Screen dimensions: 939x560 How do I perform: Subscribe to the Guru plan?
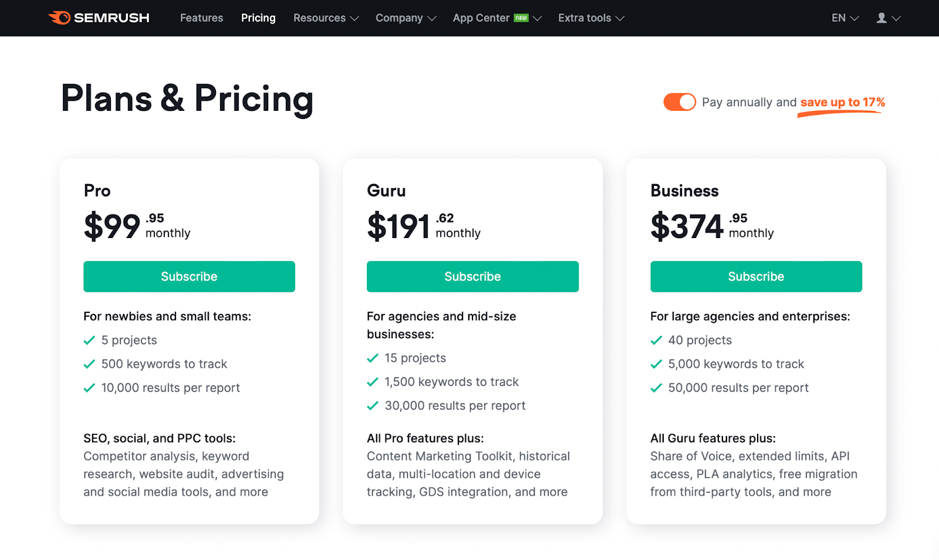tap(472, 277)
